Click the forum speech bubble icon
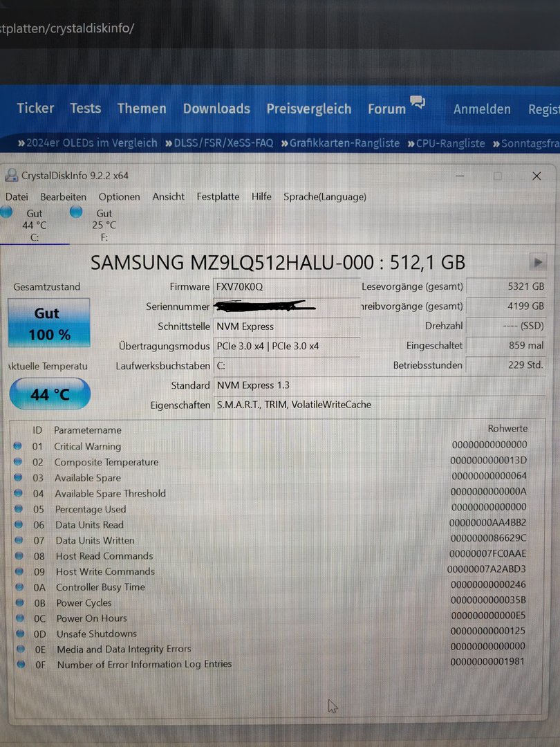Viewport: 560px width, 747px height. pos(417,102)
